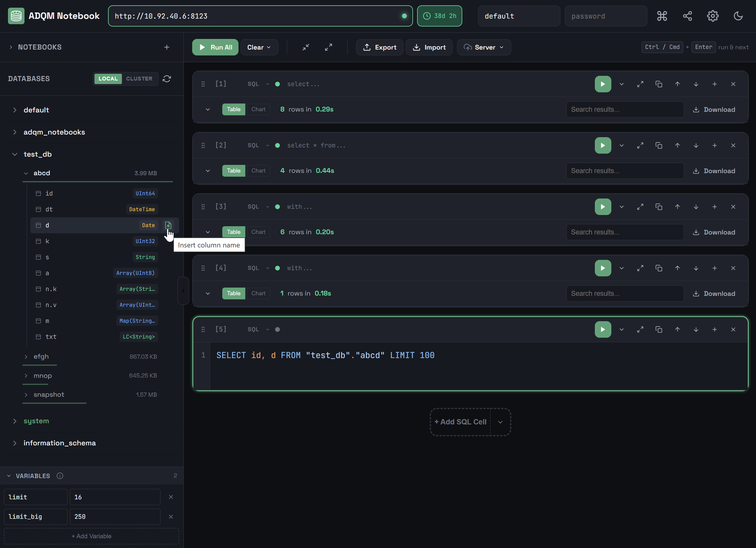This screenshot has height=548, width=756.
Task: Duplicate cell 3 with copy icon
Action: 659,207
